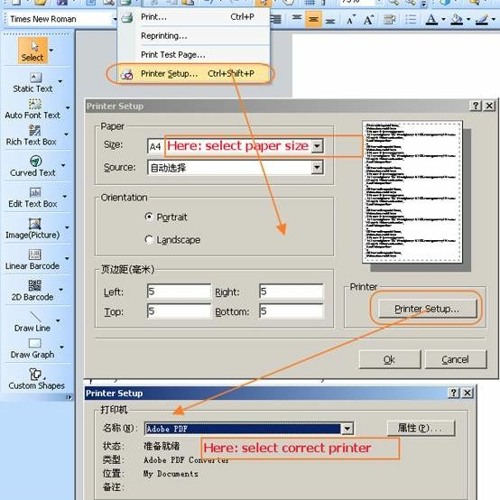Open the paper Size dropdown
The image size is (500, 500).
[x=317, y=146]
